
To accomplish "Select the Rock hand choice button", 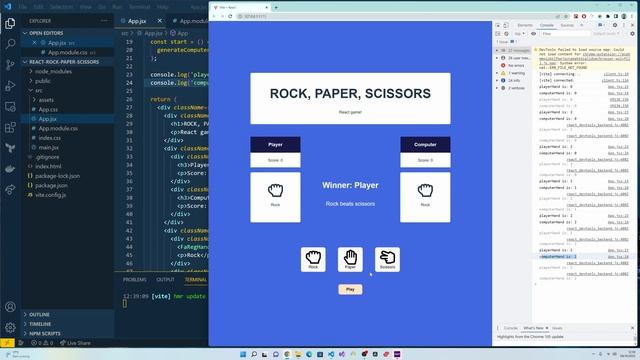I will click(x=313, y=259).
